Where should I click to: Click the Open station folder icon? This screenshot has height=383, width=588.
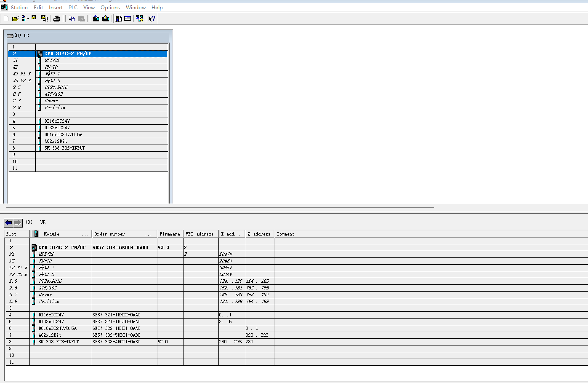tap(15, 19)
